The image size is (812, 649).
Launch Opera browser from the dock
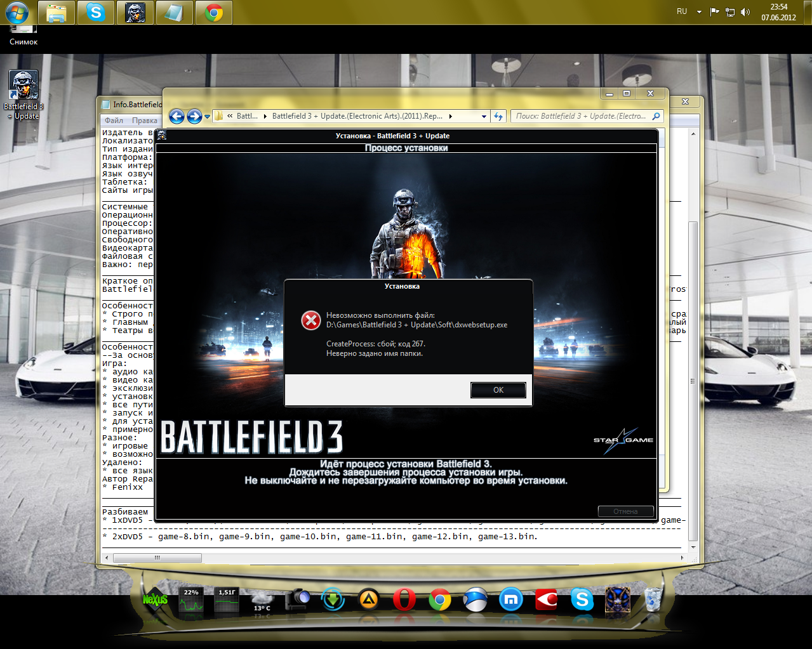tap(404, 599)
